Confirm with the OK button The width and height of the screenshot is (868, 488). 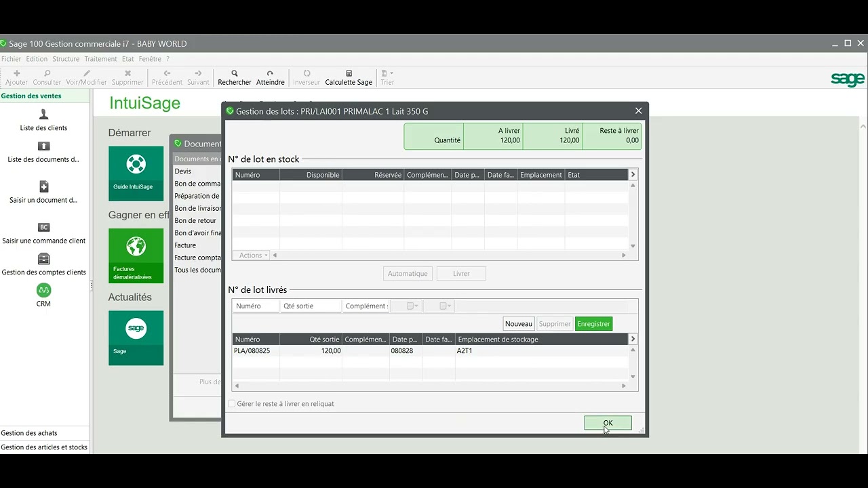[608, 423]
